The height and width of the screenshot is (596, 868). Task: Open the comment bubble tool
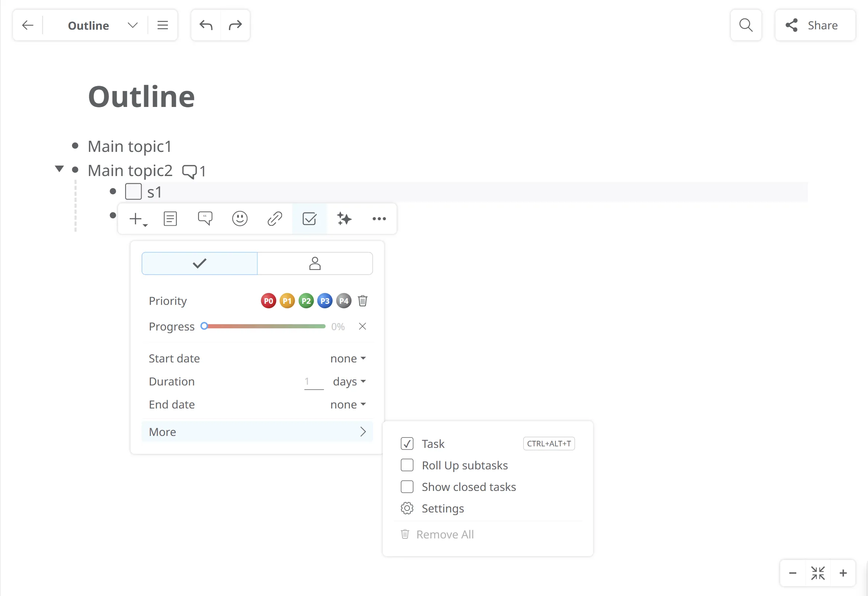205,219
